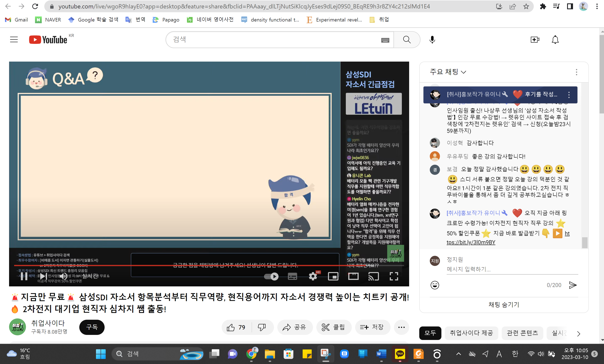Switch to miniplayer mode

click(333, 276)
